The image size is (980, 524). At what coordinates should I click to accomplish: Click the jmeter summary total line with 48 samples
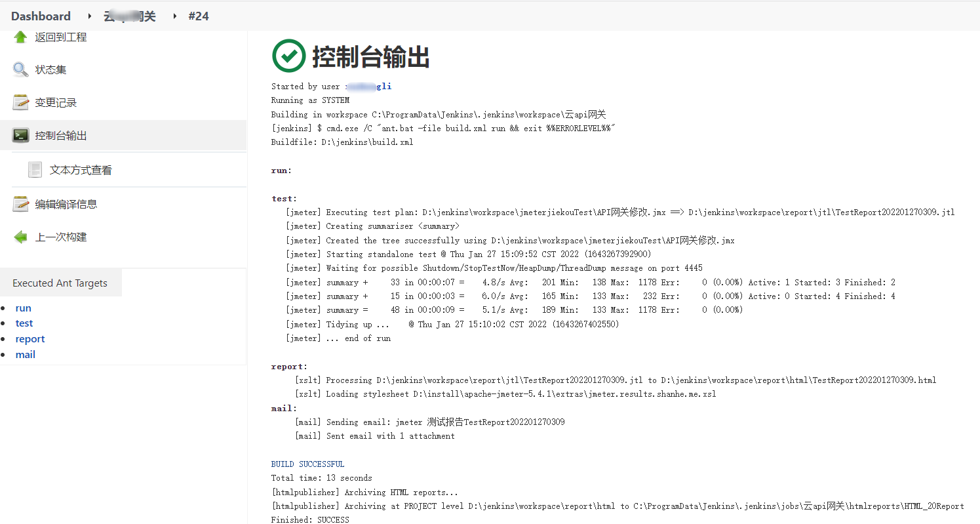515,310
